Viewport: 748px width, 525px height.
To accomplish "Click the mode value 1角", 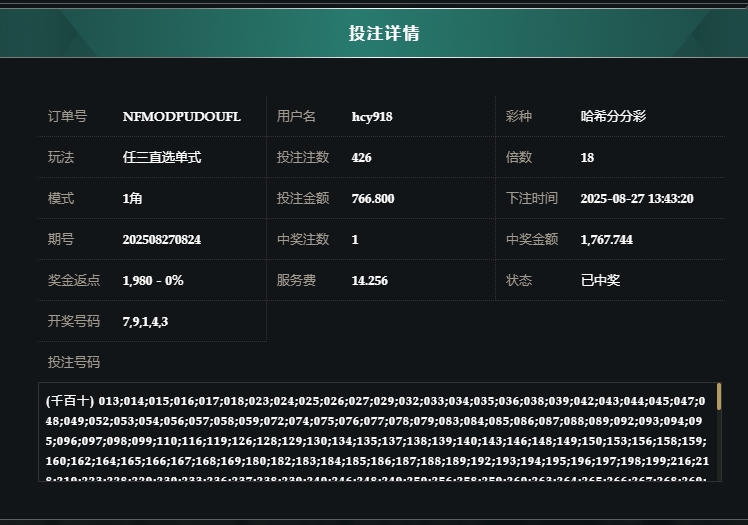I will 132,198.
